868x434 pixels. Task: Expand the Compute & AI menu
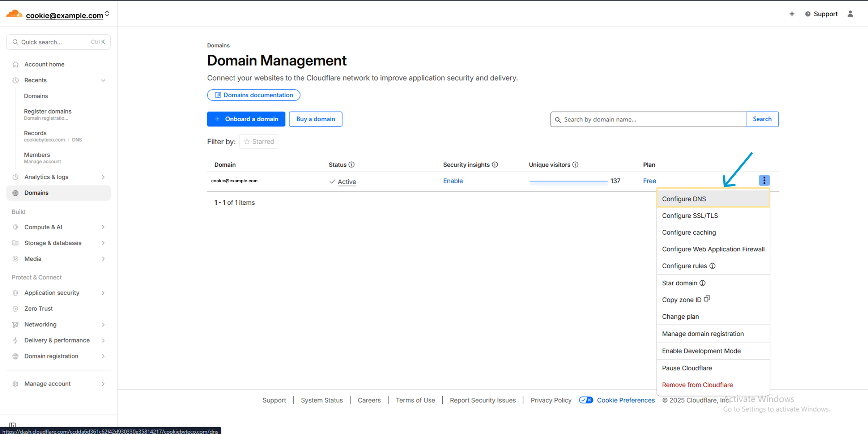pyautogui.click(x=103, y=227)
